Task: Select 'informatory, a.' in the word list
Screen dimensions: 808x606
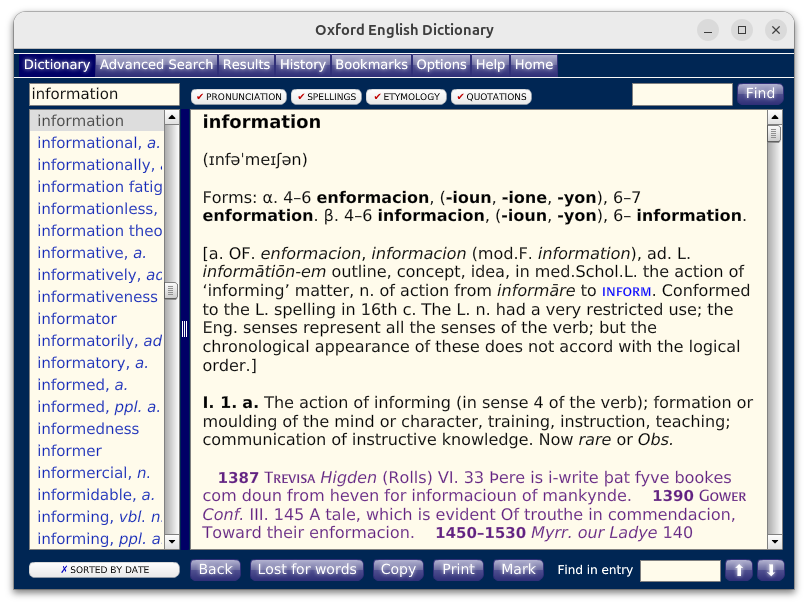Action: pos(97,363)
